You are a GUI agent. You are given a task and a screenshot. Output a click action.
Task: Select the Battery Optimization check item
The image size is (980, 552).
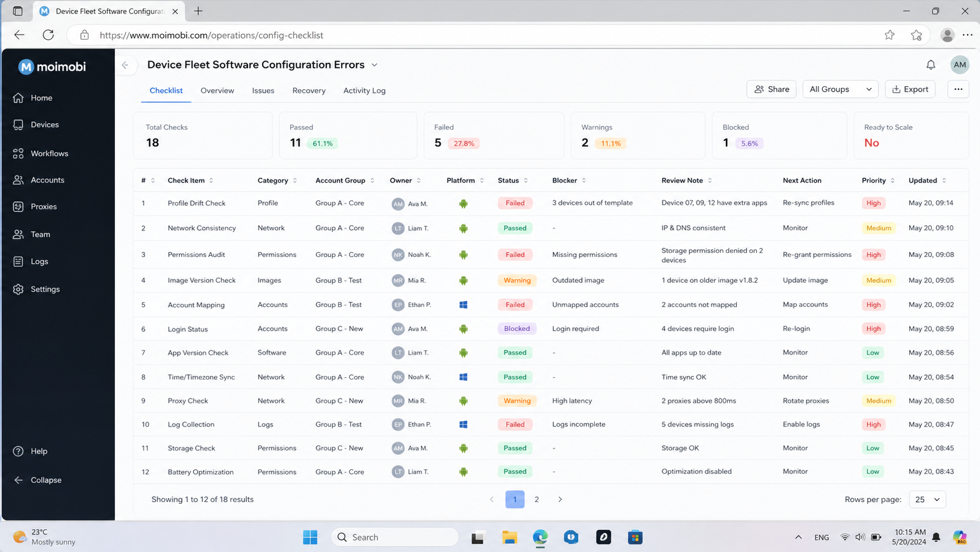click(200, 472)
